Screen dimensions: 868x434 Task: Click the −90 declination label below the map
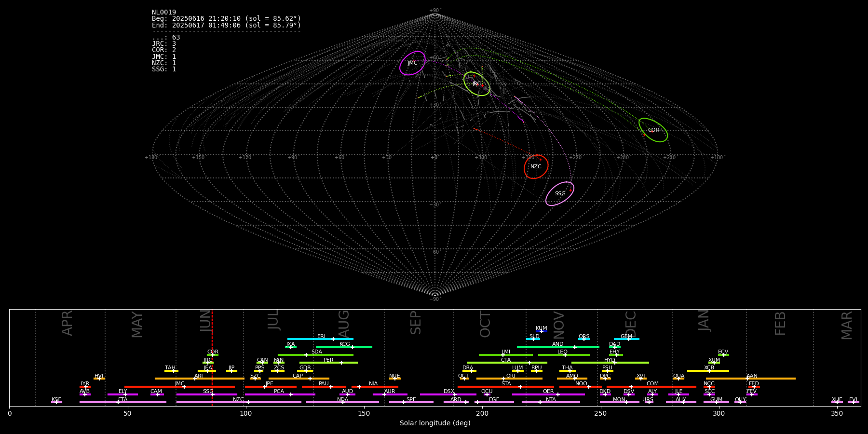pos(434,299)
